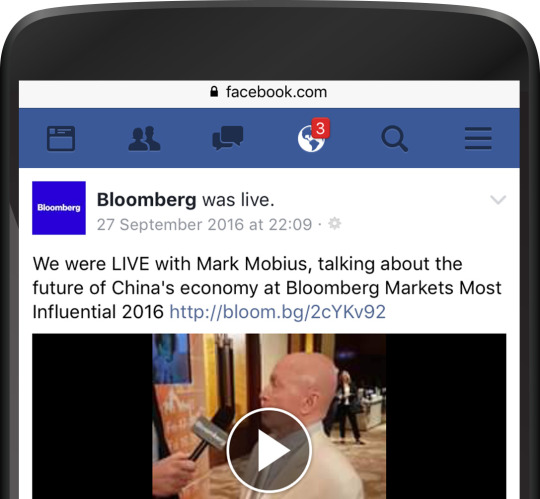Open the bloom.bg/2cYKv92 link

278,312
